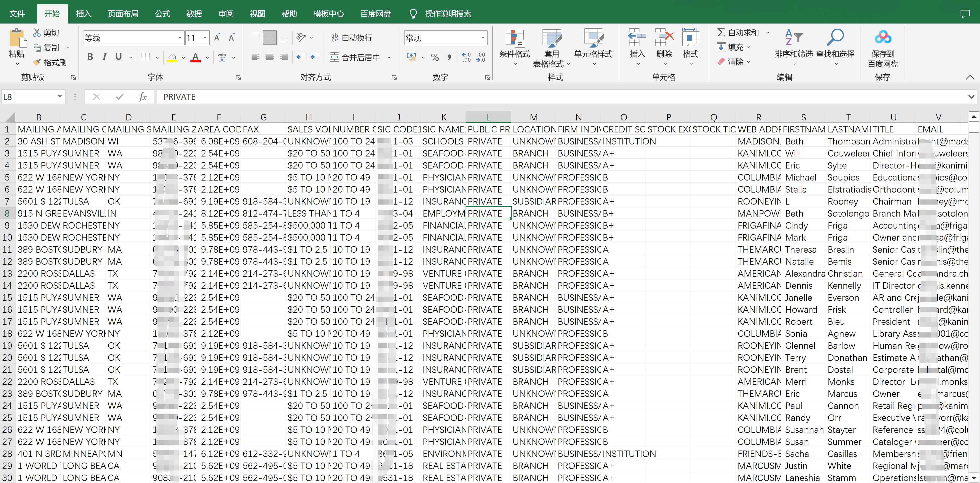
Task: Switch to Insert (插入) tab
Action: point(83,14)
